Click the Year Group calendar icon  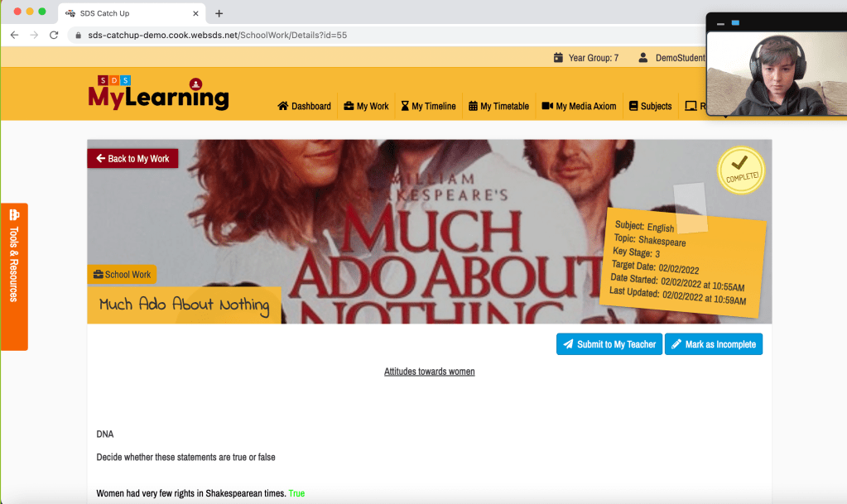coord(558,58)
